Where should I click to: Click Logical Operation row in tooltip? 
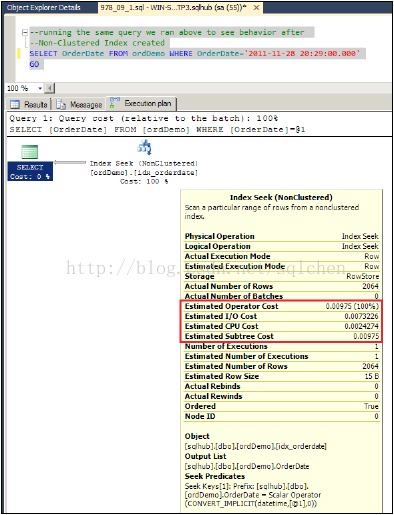(282, 246)
